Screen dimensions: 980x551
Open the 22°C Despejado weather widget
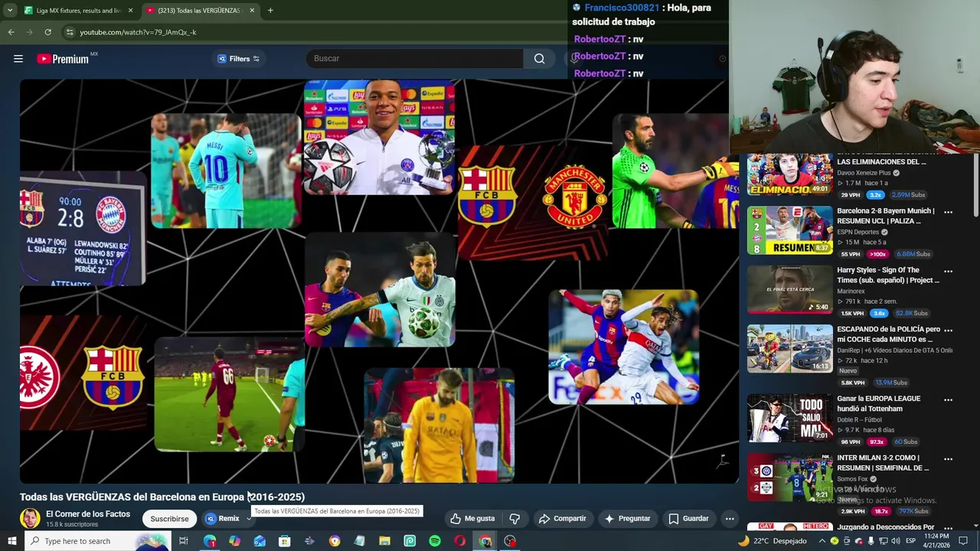[772, 541]
